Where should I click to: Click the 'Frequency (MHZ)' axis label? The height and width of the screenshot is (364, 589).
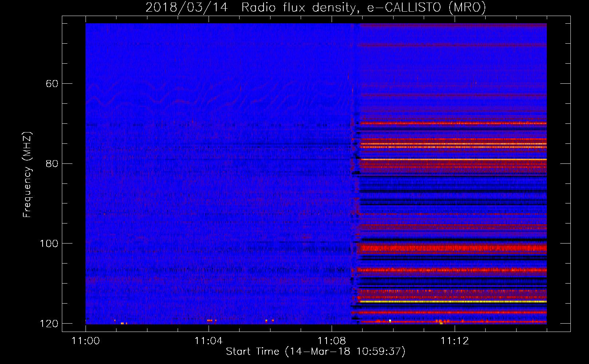pyautogui.click(x=27, y=174)
